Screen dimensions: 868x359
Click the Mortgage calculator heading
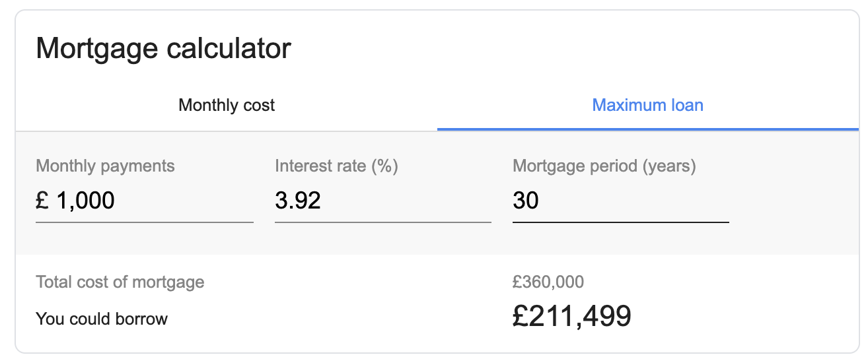(163, 49)
